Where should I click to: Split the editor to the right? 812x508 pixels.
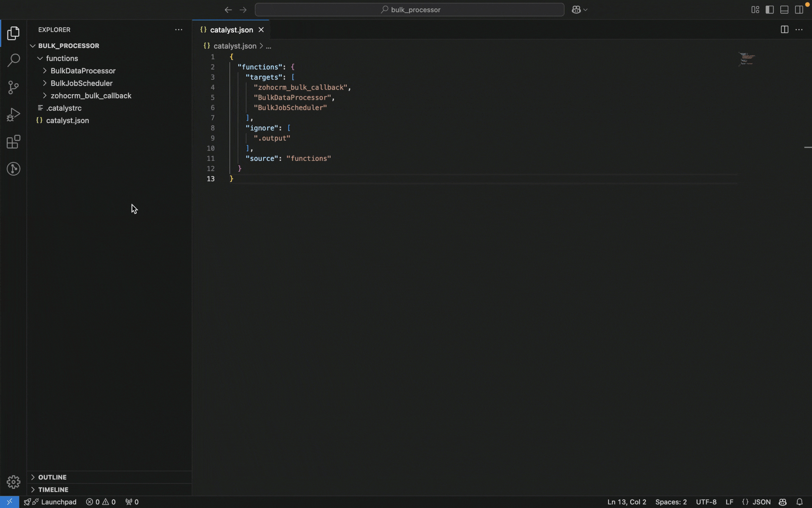(784, 30)
